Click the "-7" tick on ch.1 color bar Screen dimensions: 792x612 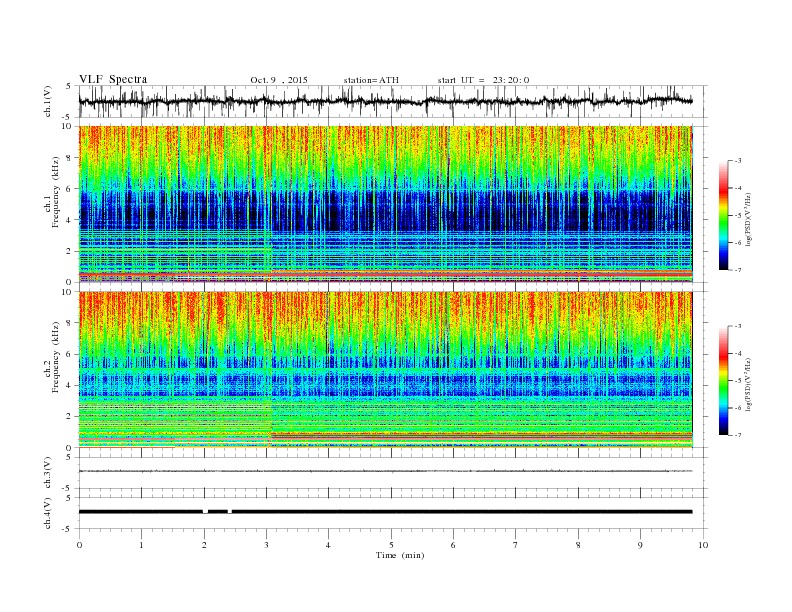738,270
